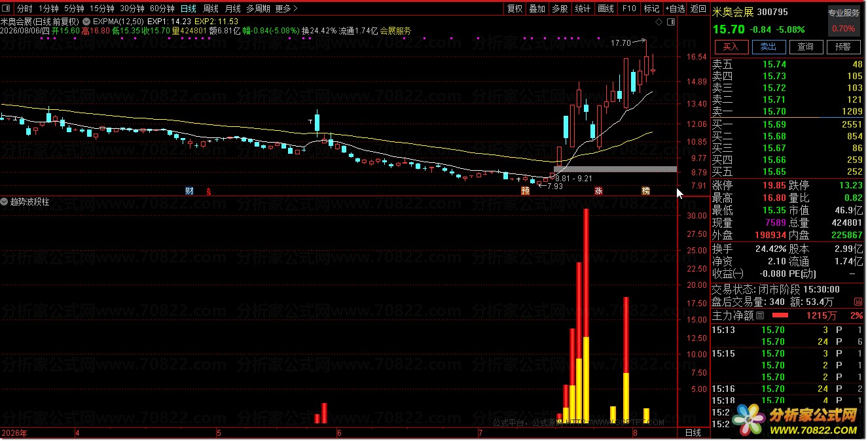Click the 日线 label at chart bottom-right
This screenshot has height=441, width=868.
pos(693,432)
